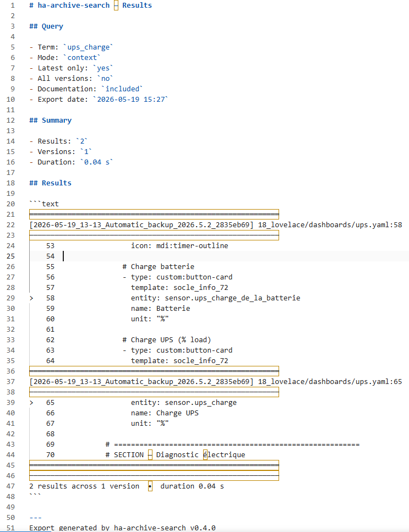Click '- type: custom:button-card' on snippet line 63
Image resolution: width=409 pixels, height=532 pixels.
point(177,350)
